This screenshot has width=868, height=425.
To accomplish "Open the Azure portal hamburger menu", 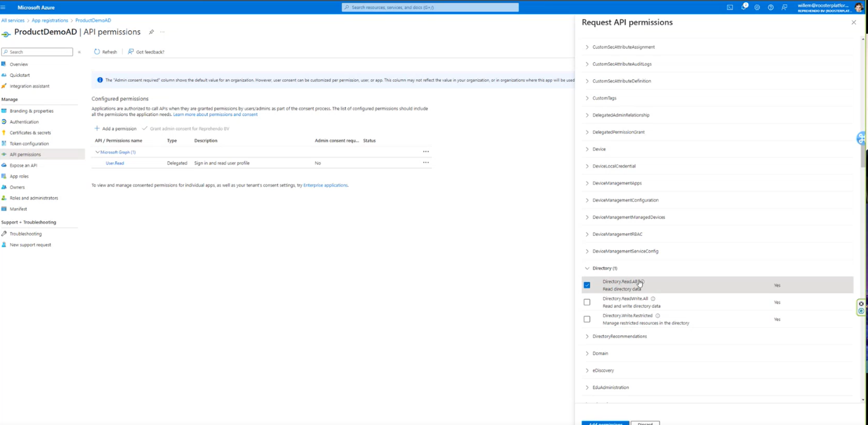I will click(x=3, y=8).
